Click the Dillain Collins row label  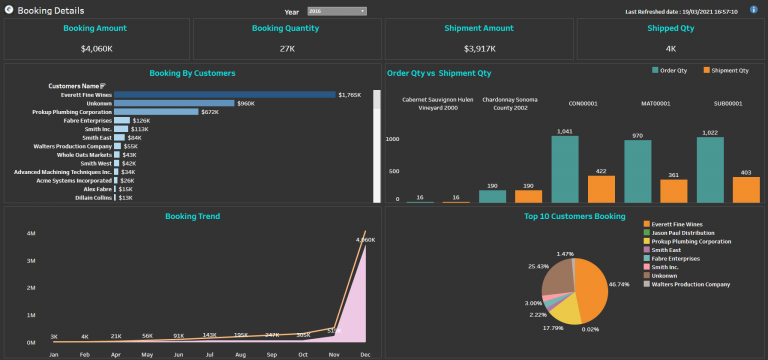tap(94, 197)
